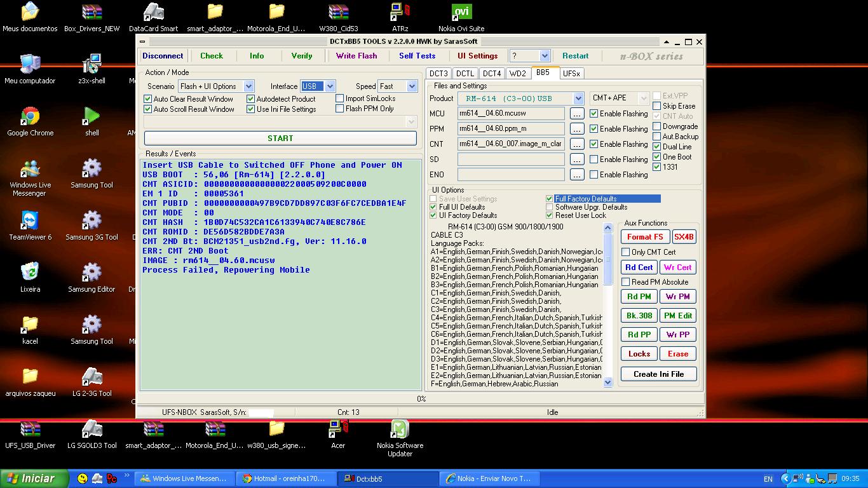Open W380_Cid53 archive icon

(338, 17)
